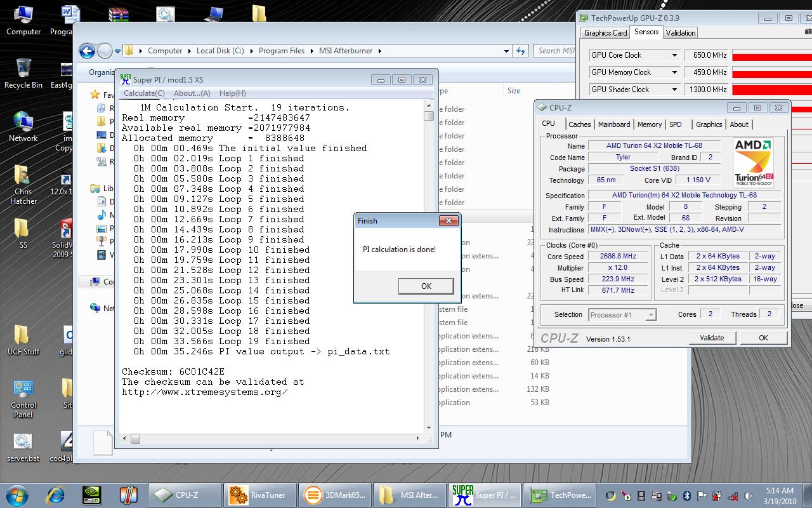Open the SS folder on desktop
The width and height of the screenshot is (812, 508).
pyautogui.click(x=23, y=234)
